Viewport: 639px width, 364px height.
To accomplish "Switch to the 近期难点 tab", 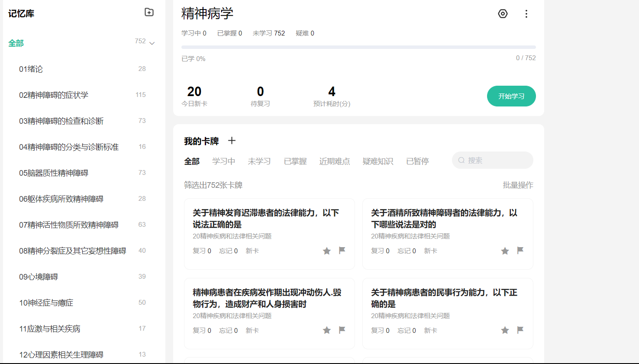I will click(x=335, y=161).
